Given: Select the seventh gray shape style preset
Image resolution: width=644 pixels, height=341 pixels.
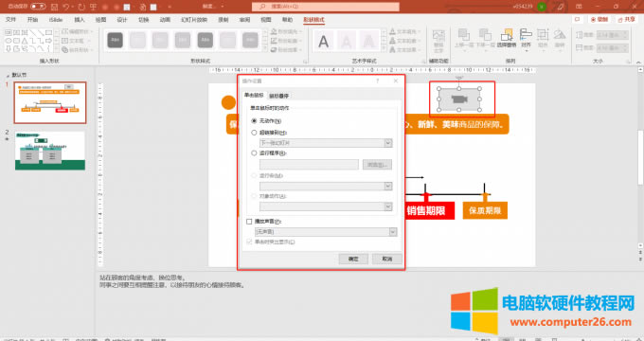Looking at the screenshot, I should (250, 41).
